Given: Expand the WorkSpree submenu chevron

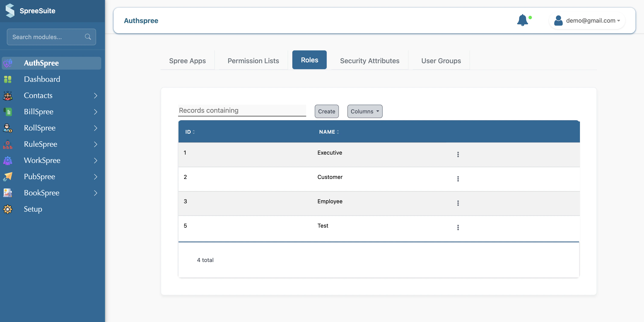Looking at the screenshot, I should pyautogui.click(x=95, y=161).
